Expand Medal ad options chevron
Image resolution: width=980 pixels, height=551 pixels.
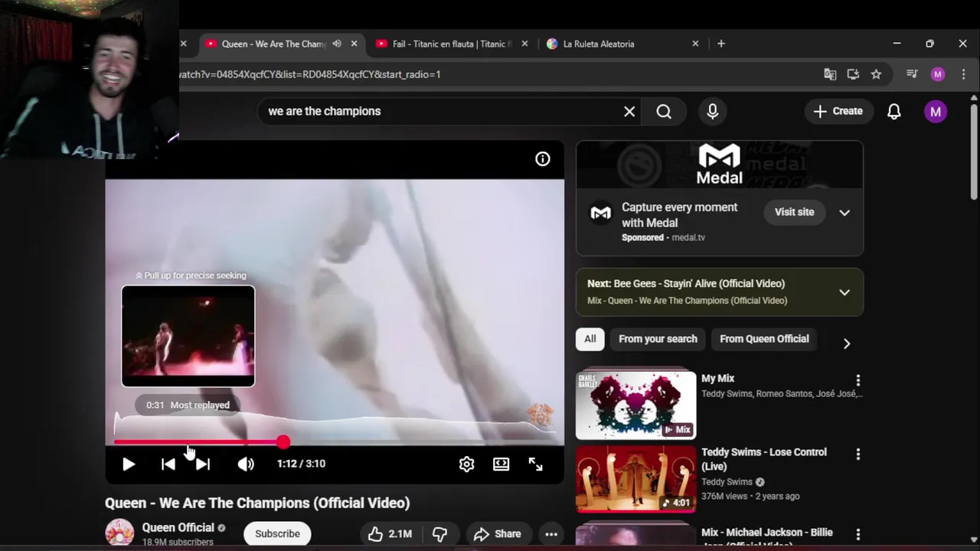tap(844, 213)
